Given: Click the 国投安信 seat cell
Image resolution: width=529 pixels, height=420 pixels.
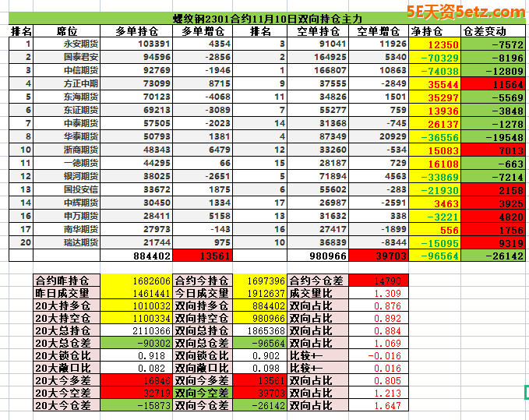Looking at the screenshot, I should 67,189.
